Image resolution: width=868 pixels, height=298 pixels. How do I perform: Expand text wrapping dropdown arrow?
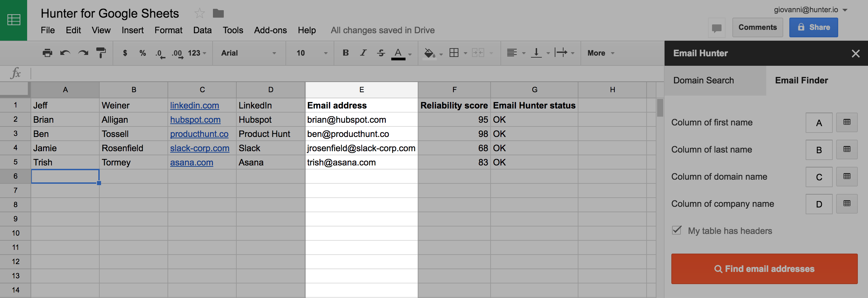tap(573, 53)
